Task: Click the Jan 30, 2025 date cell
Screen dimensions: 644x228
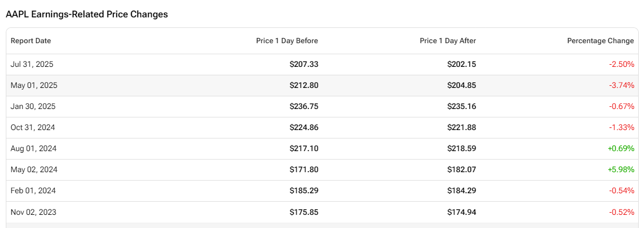Action: (x=33, y=106)
